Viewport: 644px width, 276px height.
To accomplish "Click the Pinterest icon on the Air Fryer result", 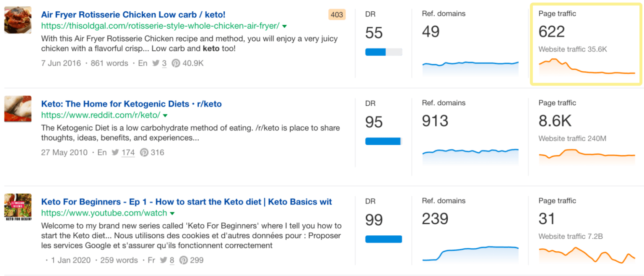I will point(175,63).
